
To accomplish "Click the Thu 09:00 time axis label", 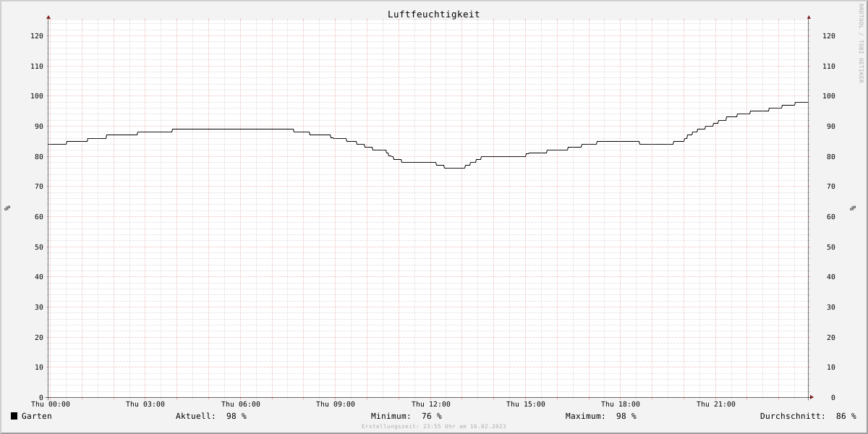I will 336,404.
